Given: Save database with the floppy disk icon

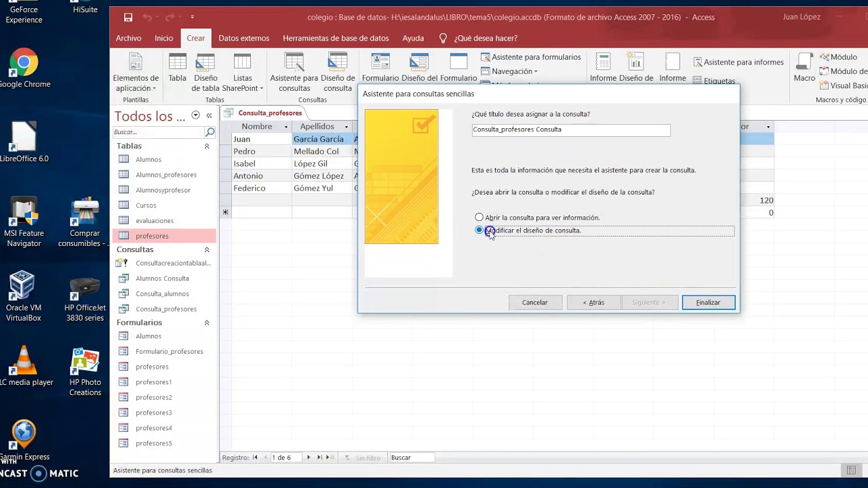Looking at the screenshot, I should point(129,17).
